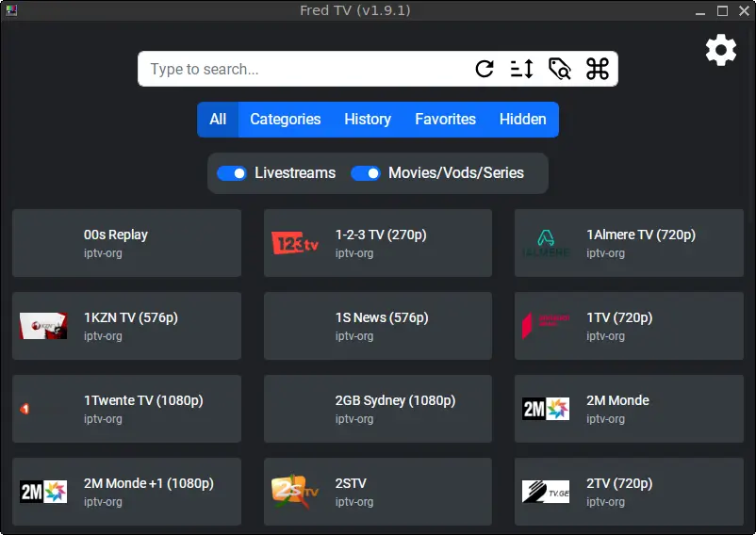The height and width of the screenshot is (535, 756).
Task: Open 1S News (576p) channel
Action: pyautogui.click(x=378, y=326)
